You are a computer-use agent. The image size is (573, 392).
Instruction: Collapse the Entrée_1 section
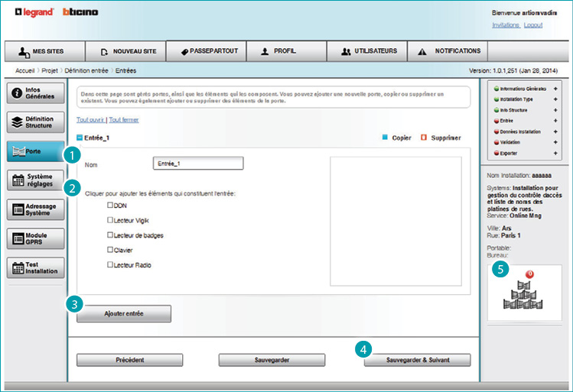(x=80, y=138)
